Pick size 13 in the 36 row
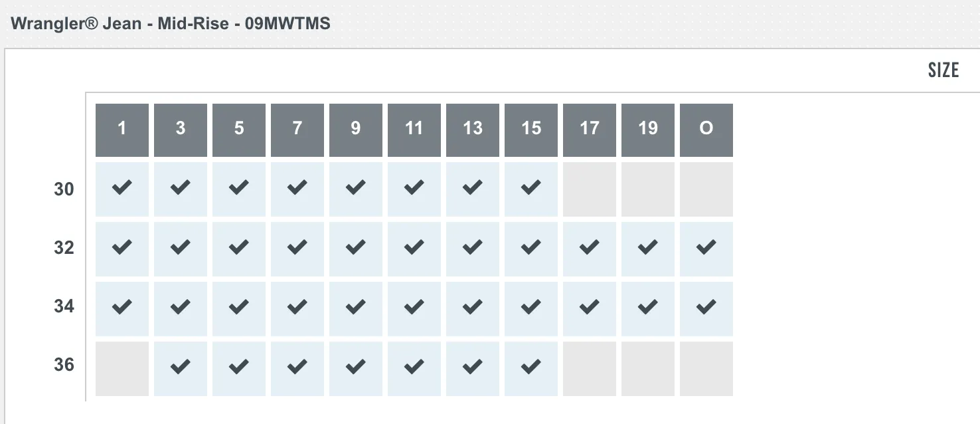Image resolution: width=980 pixels, height=424 pixels. [x=473, y=369]
